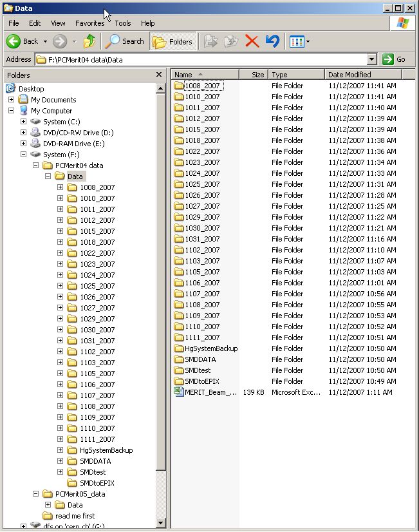The image size is (419, 532).
Task: Select the SMDtoEPIX folder icon in list
Action: (x=179, y=381)
